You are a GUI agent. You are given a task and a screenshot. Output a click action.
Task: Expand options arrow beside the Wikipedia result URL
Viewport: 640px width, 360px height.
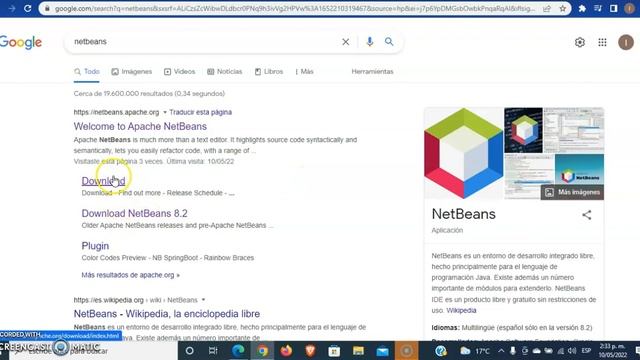click(x=203, y=300)
